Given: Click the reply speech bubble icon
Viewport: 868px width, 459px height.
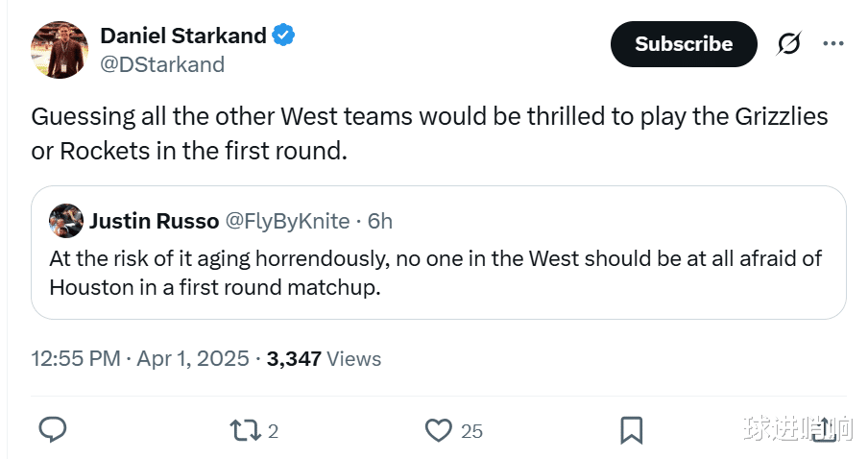Looking at the screenshot, I should point(52,429).
